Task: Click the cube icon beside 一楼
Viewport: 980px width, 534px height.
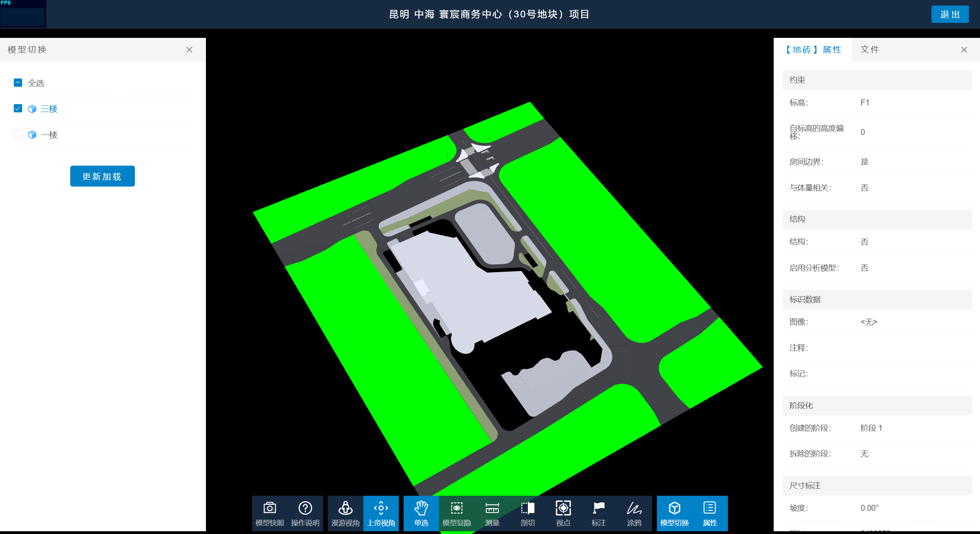Action: tap(32, 135)
